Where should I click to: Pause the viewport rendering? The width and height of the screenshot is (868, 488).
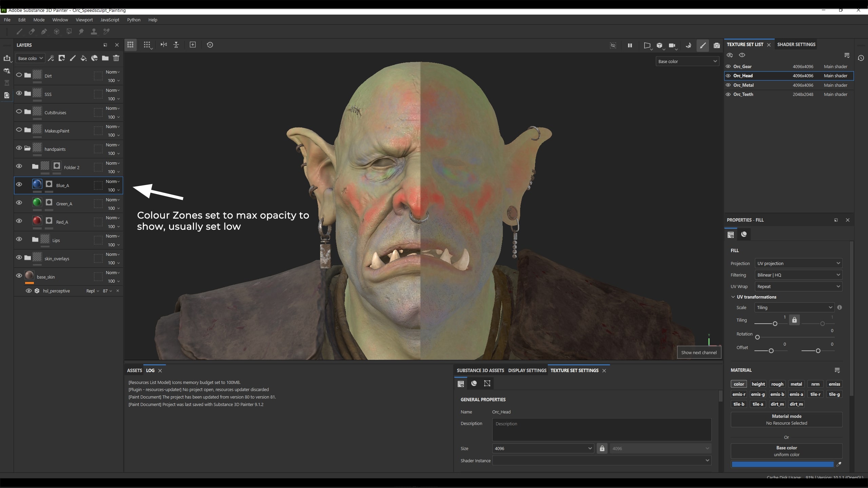point(630,45)
